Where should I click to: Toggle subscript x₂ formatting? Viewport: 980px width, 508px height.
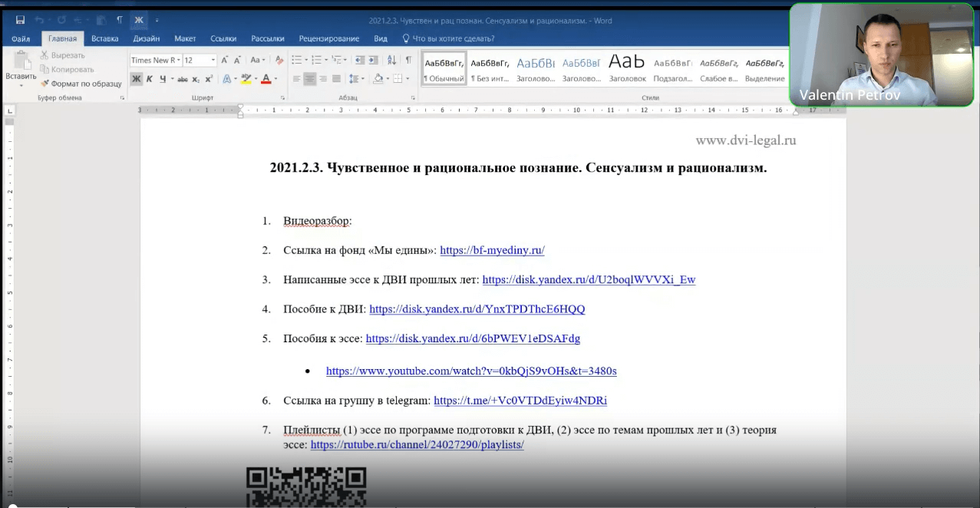pyautogui.click(x=196, y=78)
